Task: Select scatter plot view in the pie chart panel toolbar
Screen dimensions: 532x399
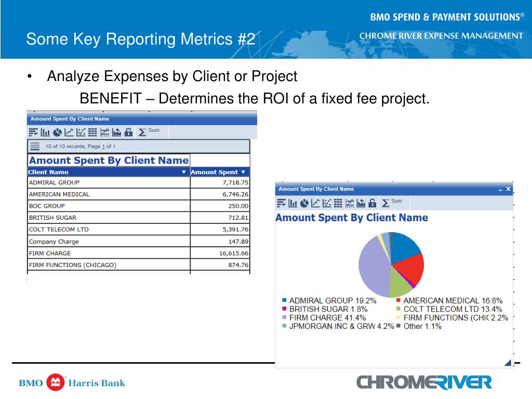Action: point(327,203)
